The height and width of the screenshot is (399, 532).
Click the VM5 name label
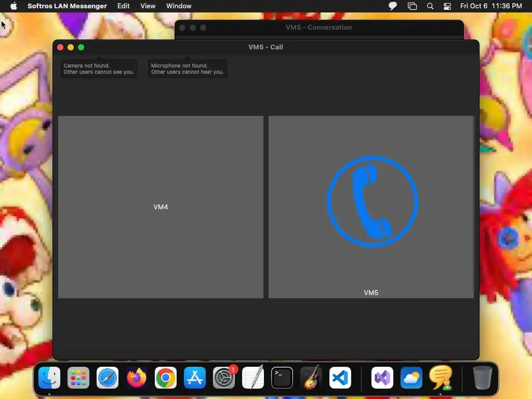[371, 292]
